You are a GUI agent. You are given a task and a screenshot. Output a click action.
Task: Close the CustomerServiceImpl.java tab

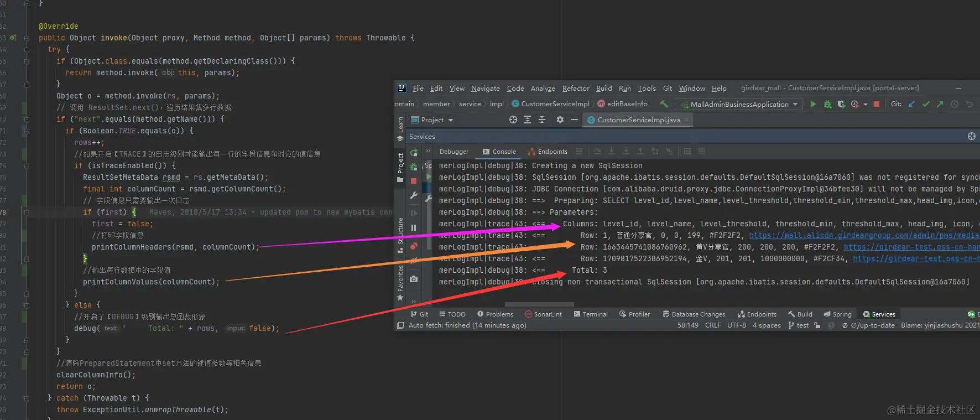(x=686, y=120)
